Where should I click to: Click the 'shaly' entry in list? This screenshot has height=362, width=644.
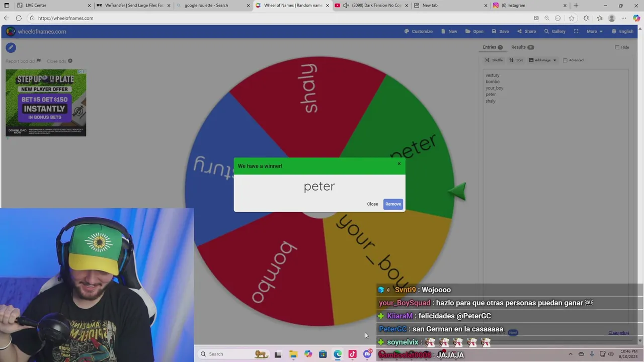coord(491,101)
